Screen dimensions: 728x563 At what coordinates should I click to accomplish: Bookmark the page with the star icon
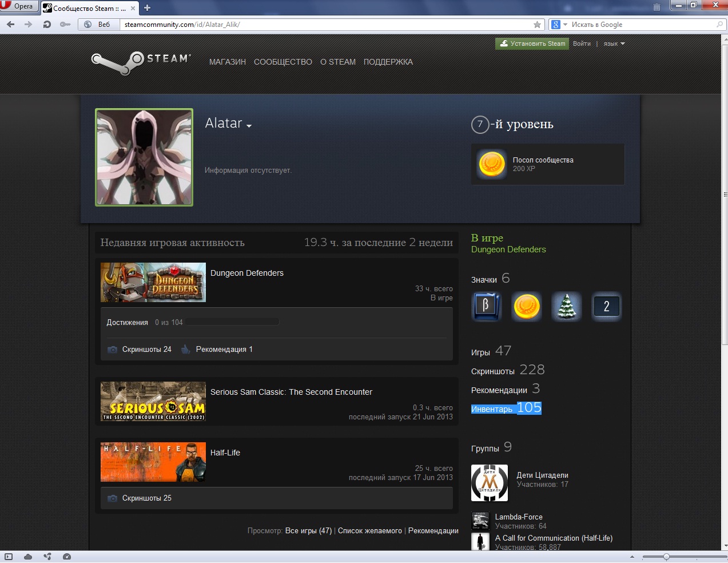[x=537, y=25]
